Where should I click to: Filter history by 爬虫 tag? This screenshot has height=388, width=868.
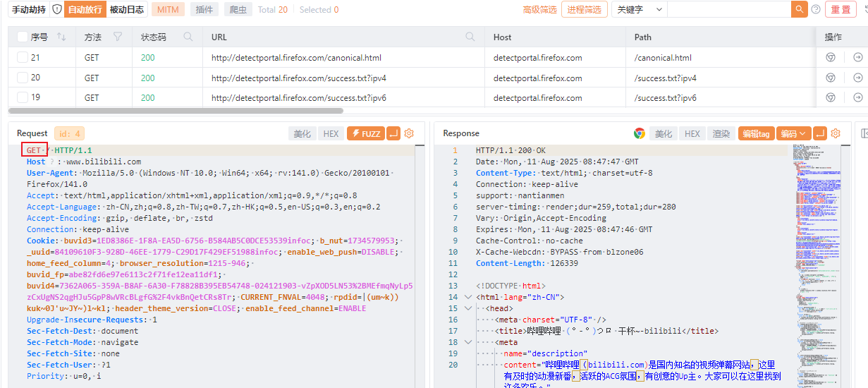pyautogui.click(x=239, y=10)
